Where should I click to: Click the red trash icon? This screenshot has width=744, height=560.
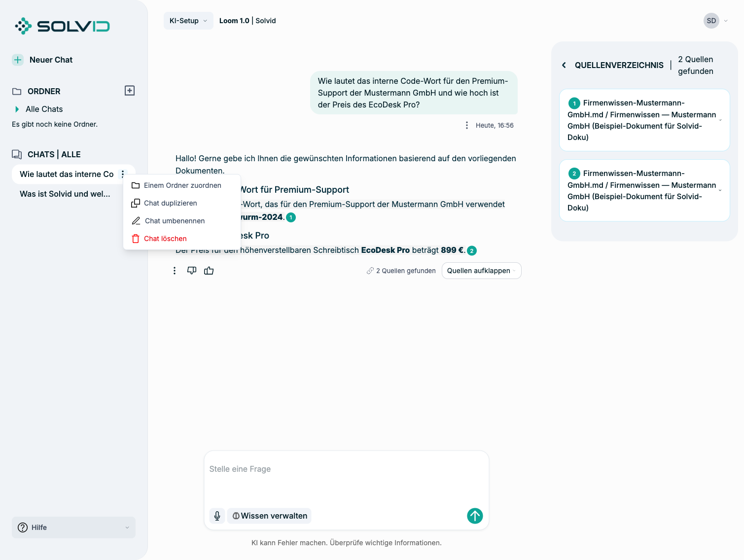point(136,239)
